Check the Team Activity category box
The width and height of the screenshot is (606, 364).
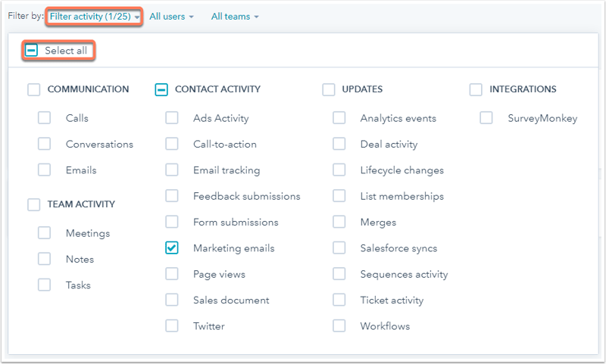34,204
